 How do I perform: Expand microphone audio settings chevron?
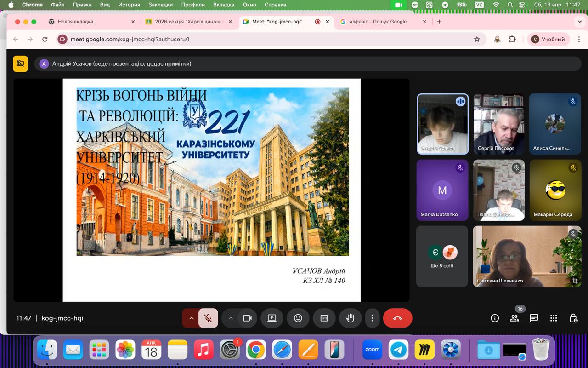click(191, 318)
